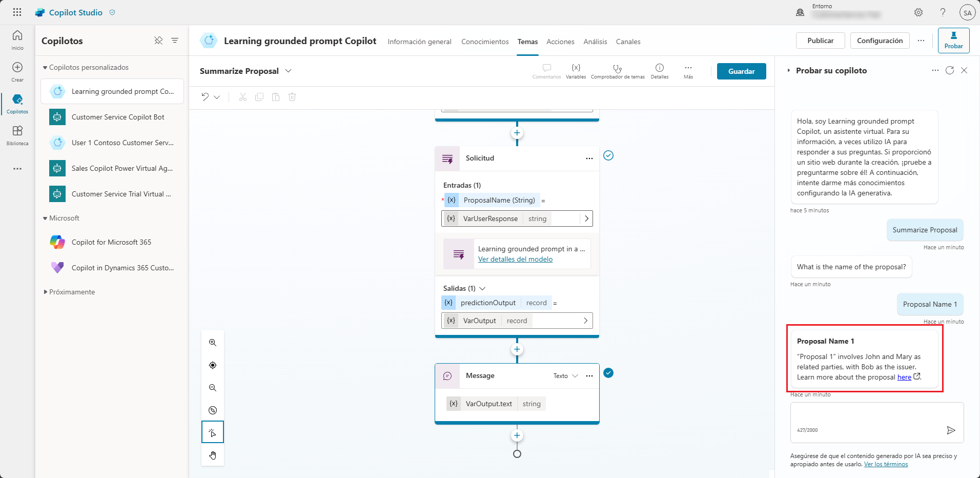Expand VarOutput variable picker arrow
The image size is (980, 478).
point(586,321)
